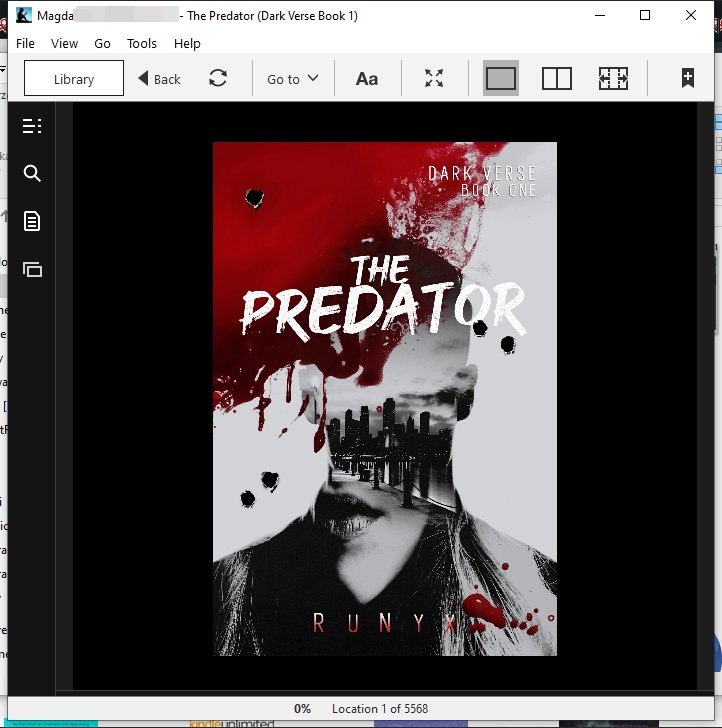This screenshot has height=728, width=722.
Task: Select auto-fit columns view
Action: 613,78
